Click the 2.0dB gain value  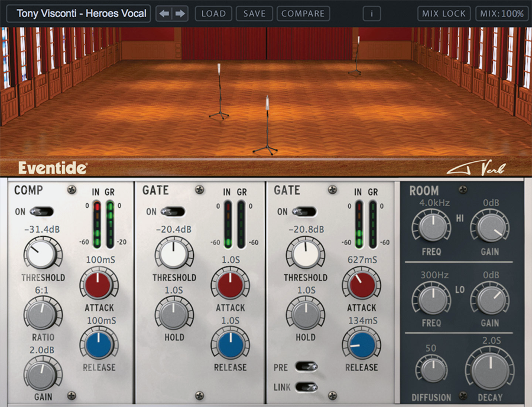coord(42,350)
